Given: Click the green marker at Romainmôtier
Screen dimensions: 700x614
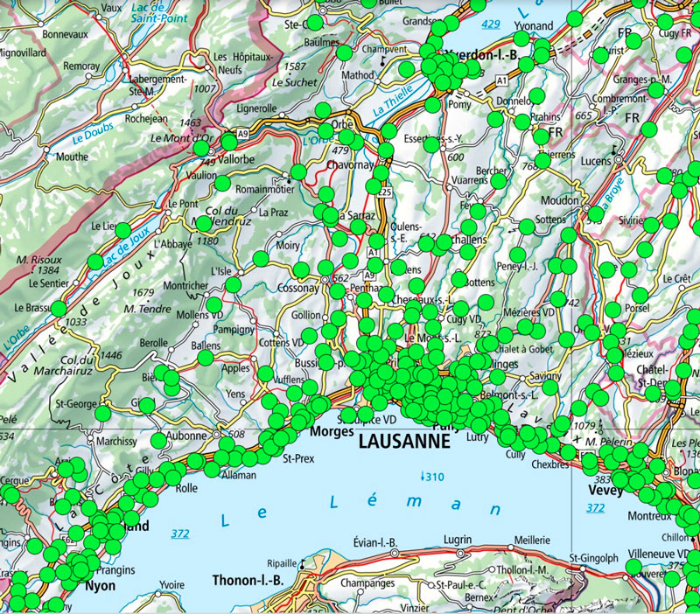Looking at the screenshot, I should pyautogui.click(x=298, y=171).
